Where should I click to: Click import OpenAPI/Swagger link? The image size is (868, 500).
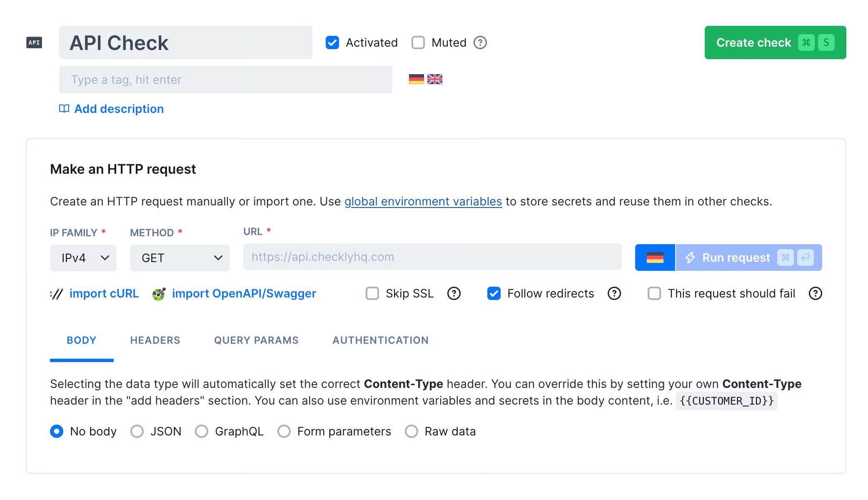[244, 293]
